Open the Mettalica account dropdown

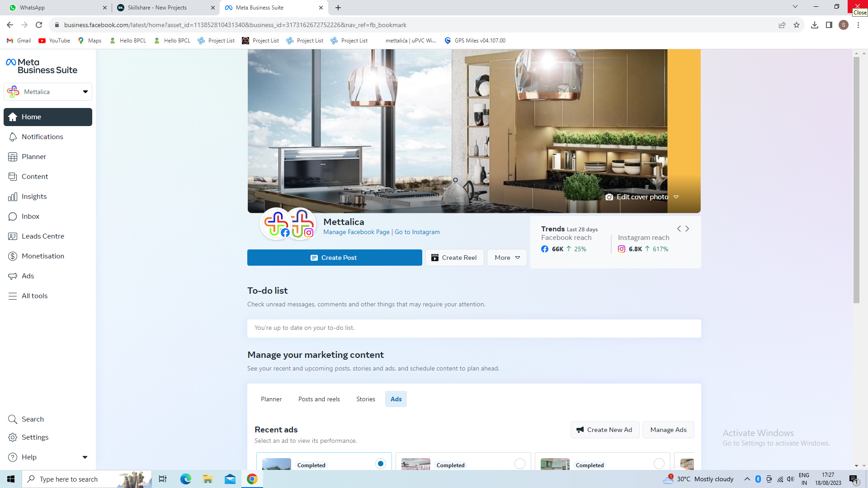tap(48, 92)
